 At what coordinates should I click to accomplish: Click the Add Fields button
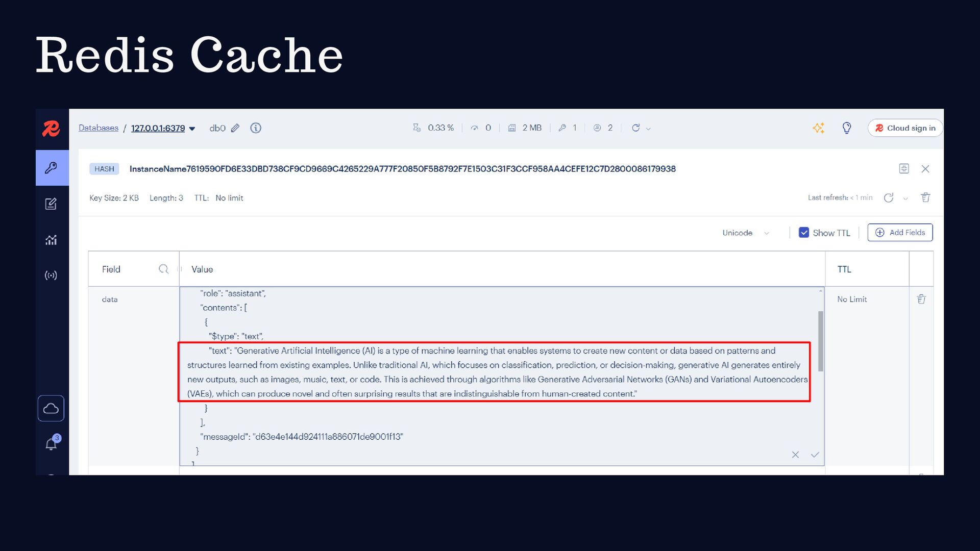[x=900, y=233]
